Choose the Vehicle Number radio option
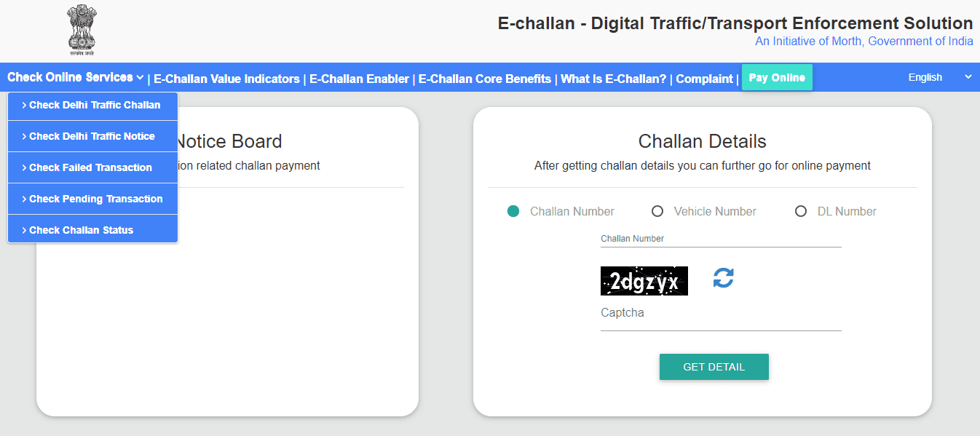Viewport: 980px width, 436px height. click(657, 211)
